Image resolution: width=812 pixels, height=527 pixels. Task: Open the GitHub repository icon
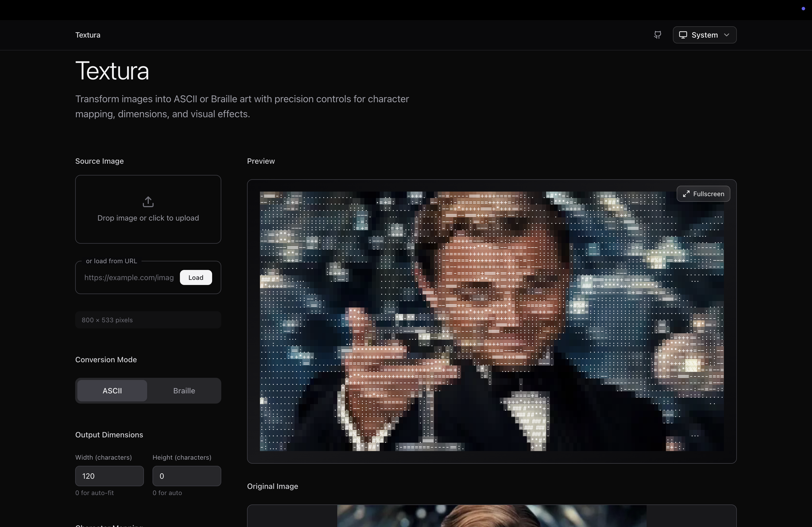pyautogui.click(x=657, y=35)
